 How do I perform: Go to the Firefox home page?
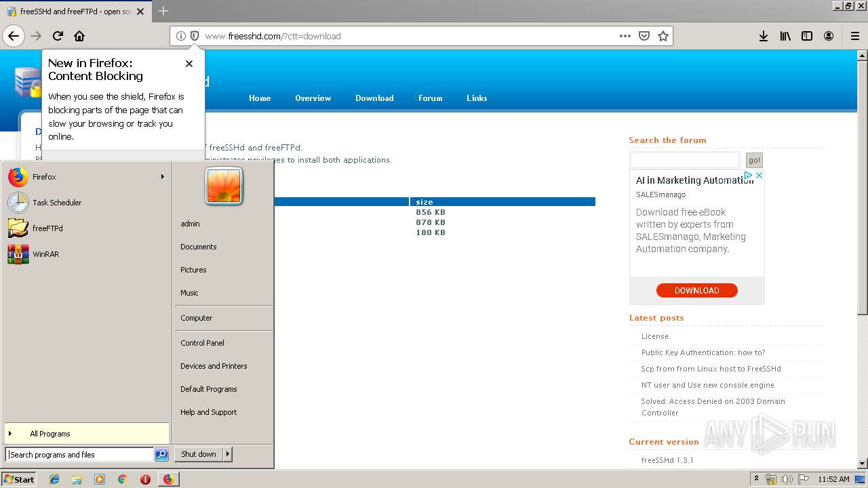79,36
